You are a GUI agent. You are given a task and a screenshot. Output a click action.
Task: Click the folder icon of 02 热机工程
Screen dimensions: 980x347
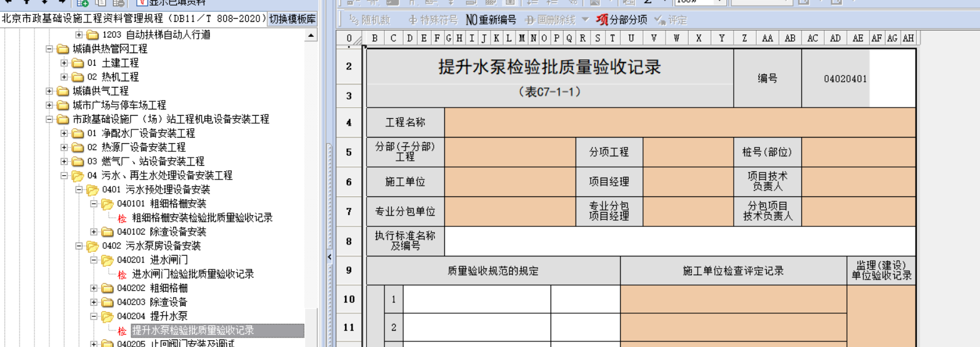pos(77,77)
